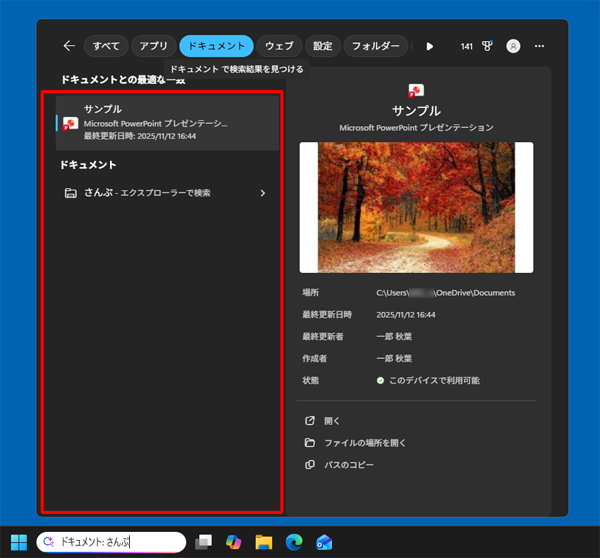Select the フォルダー filter tab
This screenshot has height=558, width=600.
(x=375, y=46)
